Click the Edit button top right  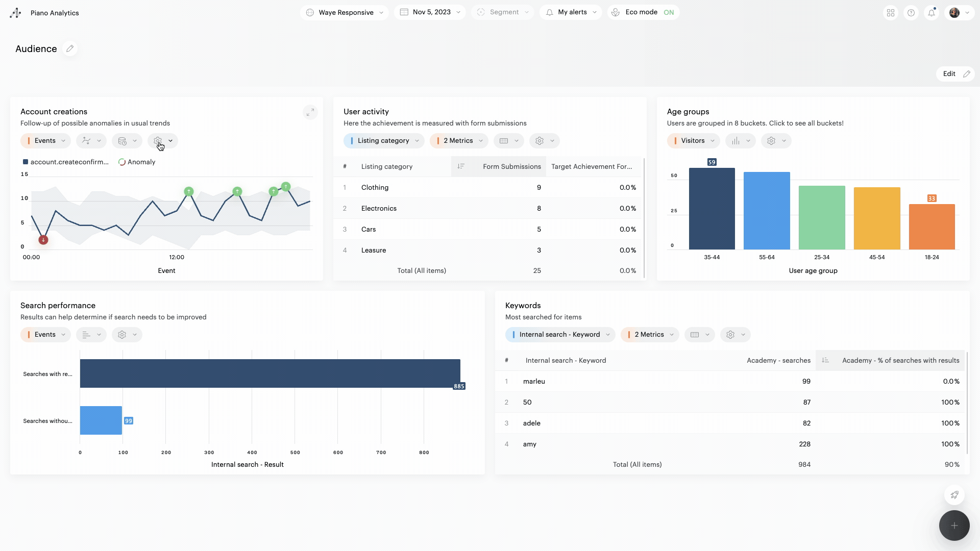954,73
